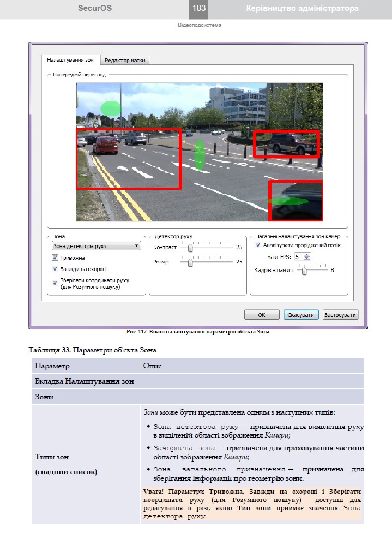The height and width of the screenshot is (545, 392).
Task: Click the Попередній перегляд group label
Action: click(79, 74)
